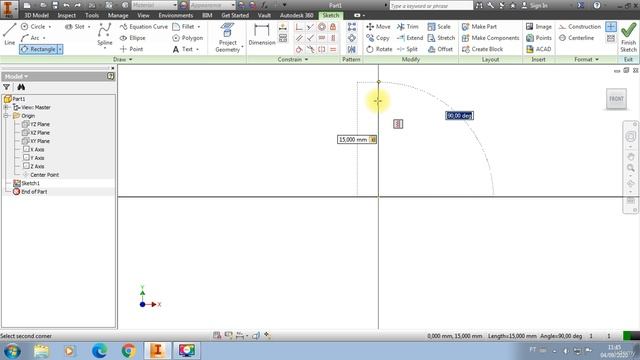The image size is (640, 360).
Task: Click Make Part button
Action: tap(479, 27)
